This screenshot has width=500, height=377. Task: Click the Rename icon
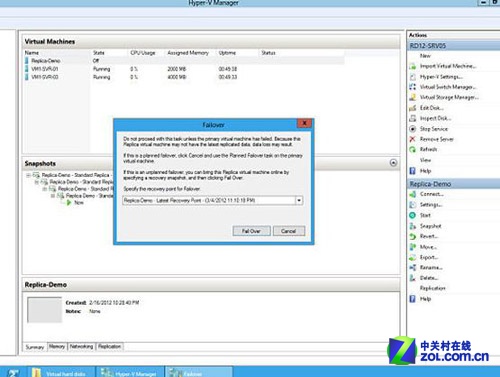tap(413, 267)
